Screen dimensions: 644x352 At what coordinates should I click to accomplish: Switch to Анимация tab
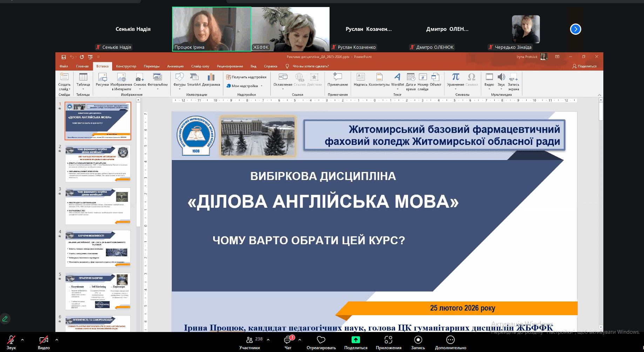[175, 66]
